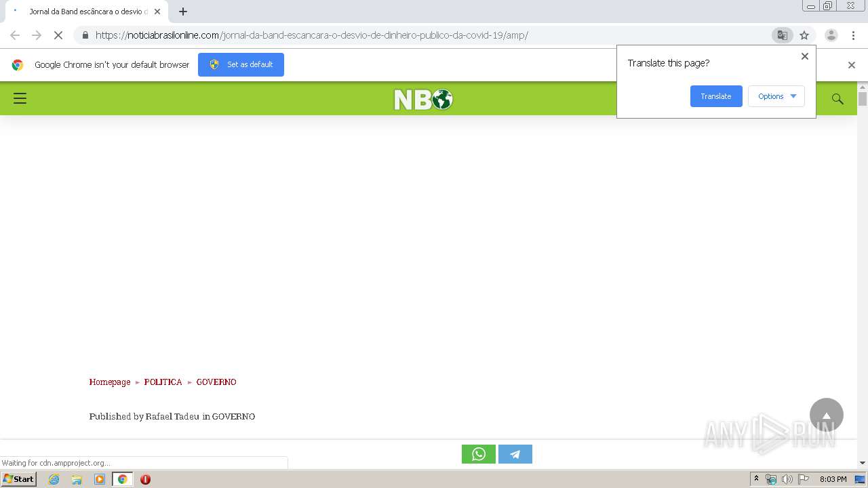
Task: Dismiss the default browser info bar
Action: point(852,65)
